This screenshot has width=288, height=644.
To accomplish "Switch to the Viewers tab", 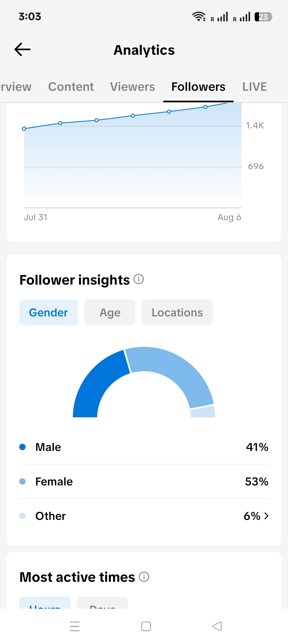I will click(133, 87).
